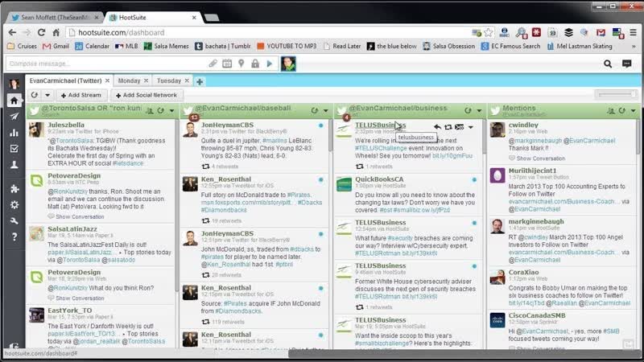Viewport: 644px width, 362px height.
Task: Click the Add Stream button
Action: pos(81,95)
